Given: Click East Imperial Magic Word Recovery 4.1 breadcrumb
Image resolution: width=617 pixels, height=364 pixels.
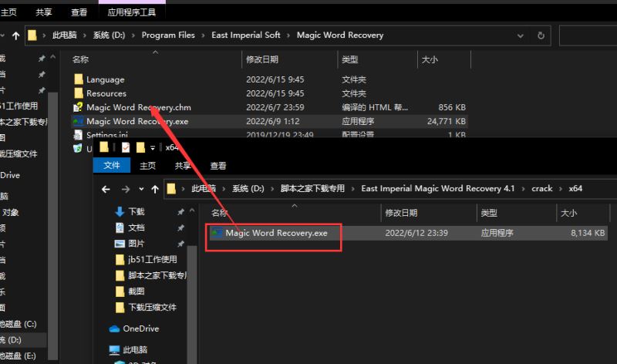Looking at the screenshot, I should click(438, 189).
